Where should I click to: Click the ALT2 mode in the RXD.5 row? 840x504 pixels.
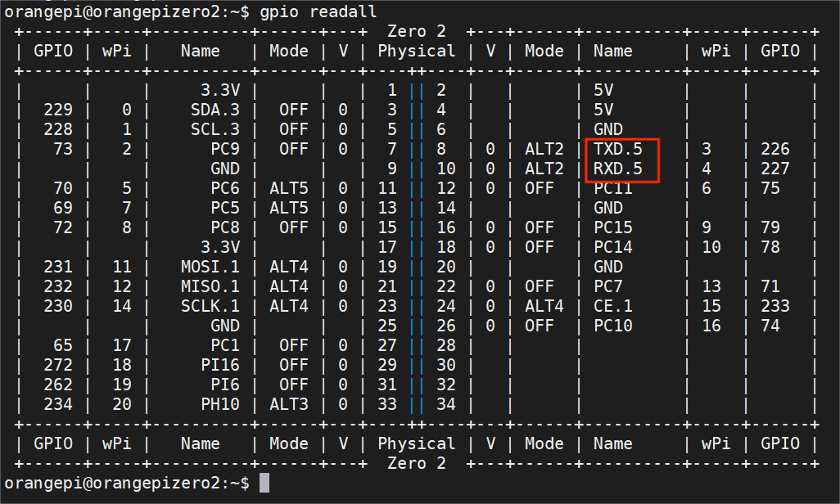(x=544, y=169)
